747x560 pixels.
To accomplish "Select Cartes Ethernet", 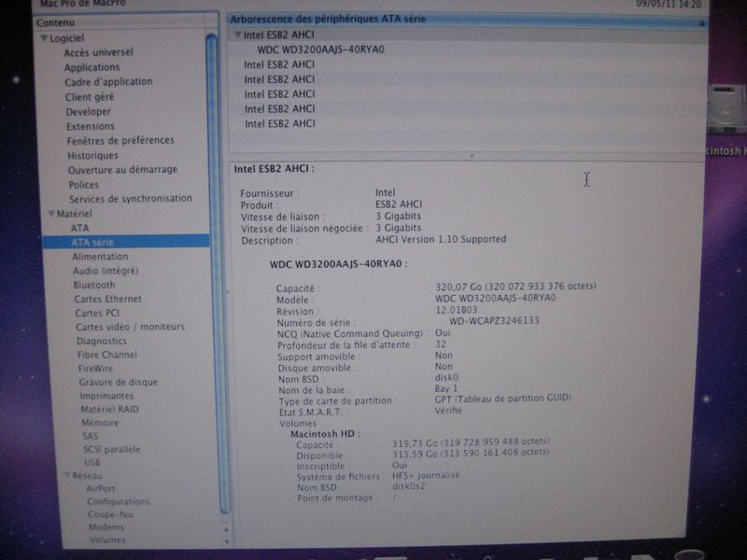I will point(108,299).
